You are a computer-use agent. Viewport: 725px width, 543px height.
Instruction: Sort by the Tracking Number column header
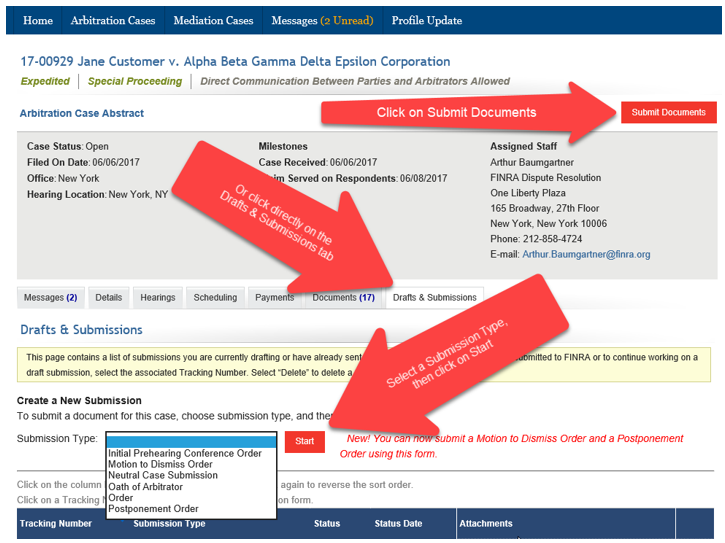56,523
